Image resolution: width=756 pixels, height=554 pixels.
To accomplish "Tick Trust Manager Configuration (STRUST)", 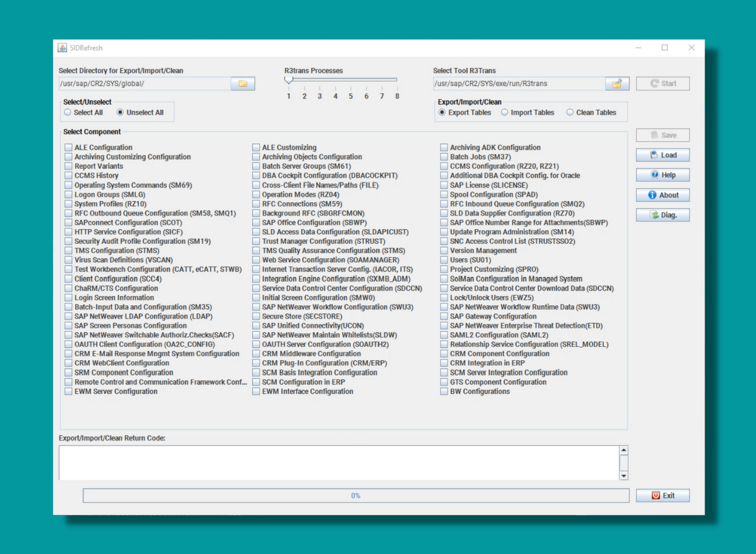I will [256, 241].
